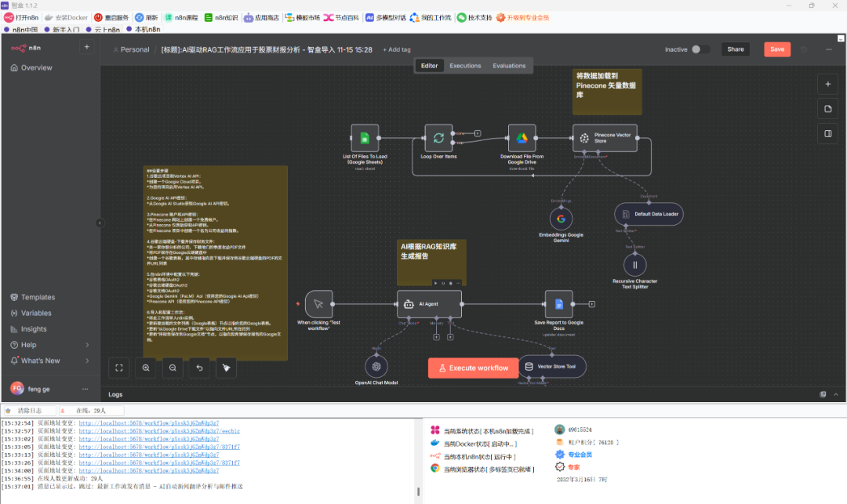Viewport: 847px width, 504px height.
Task: Tidy up workflow with the broom icon
Action: point(226,367)
